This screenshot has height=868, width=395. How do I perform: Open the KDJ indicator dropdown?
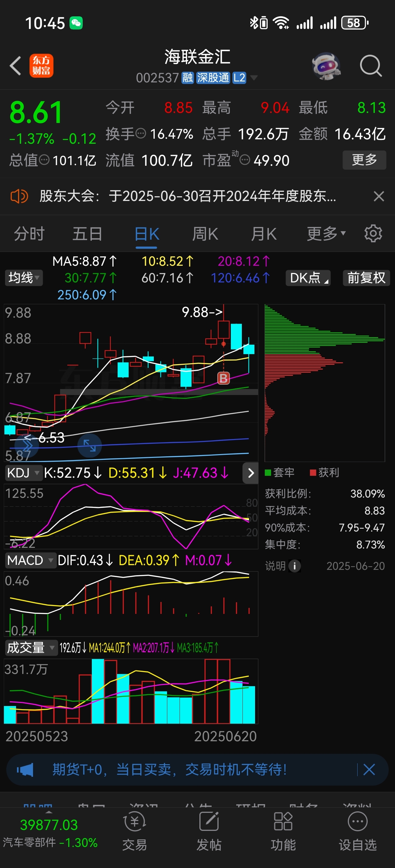(x=23, y=473)
